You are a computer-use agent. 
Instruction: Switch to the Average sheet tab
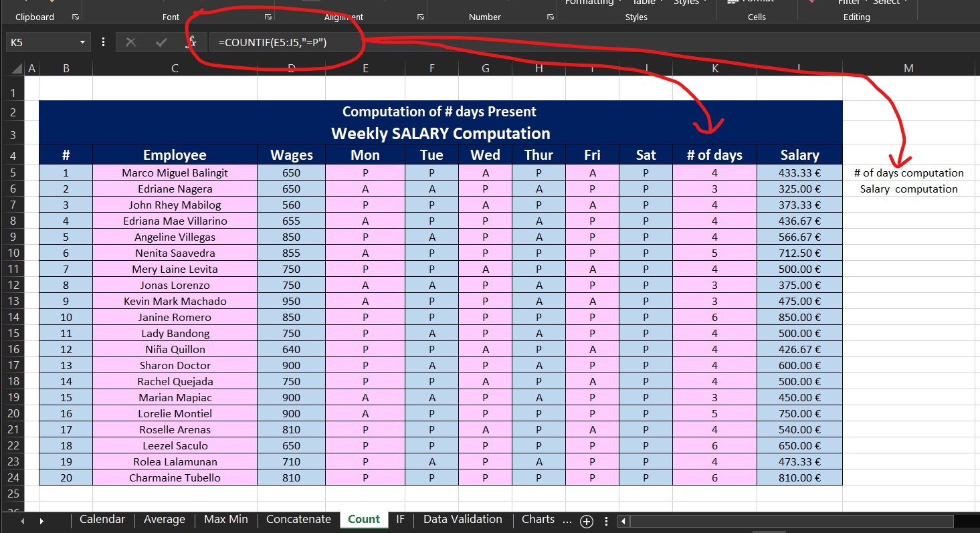click(x=165, y=520)
